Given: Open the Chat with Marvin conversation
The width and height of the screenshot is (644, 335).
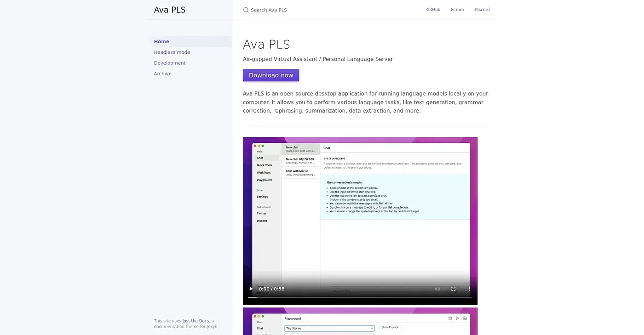Looking at the screenshot, I should [x=300, y=172].
